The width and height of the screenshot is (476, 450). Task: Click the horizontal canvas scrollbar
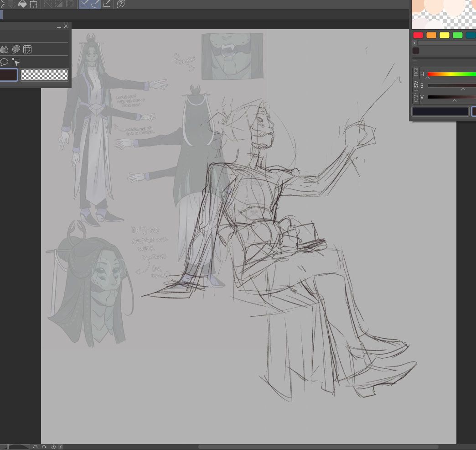318,447
